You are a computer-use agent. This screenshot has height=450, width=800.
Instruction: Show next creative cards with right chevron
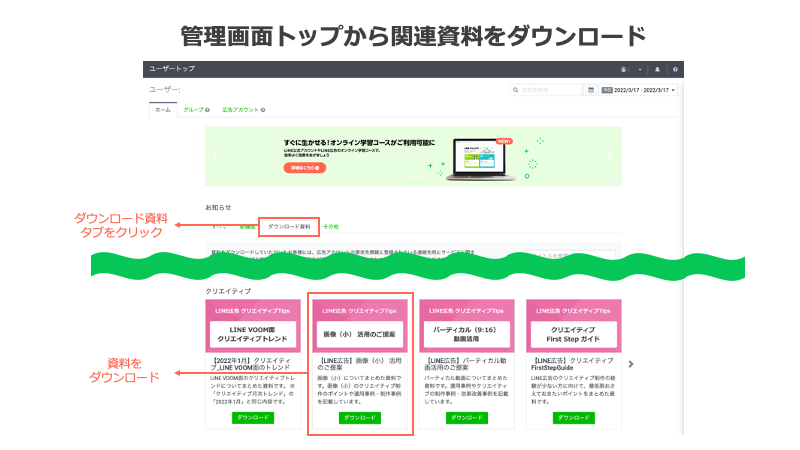click(x=659, y=364)
